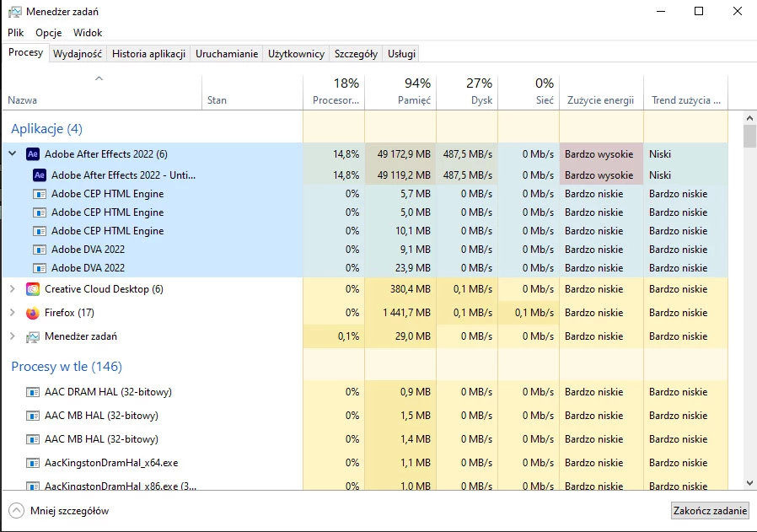This screenshot has width=757, height=532.
Task: Sort by the Nazwa column header
Action: pos(102,93)
